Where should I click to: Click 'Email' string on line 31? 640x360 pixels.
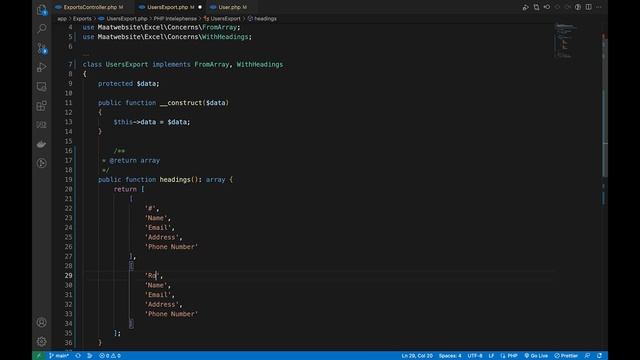[x=158, y=295]
